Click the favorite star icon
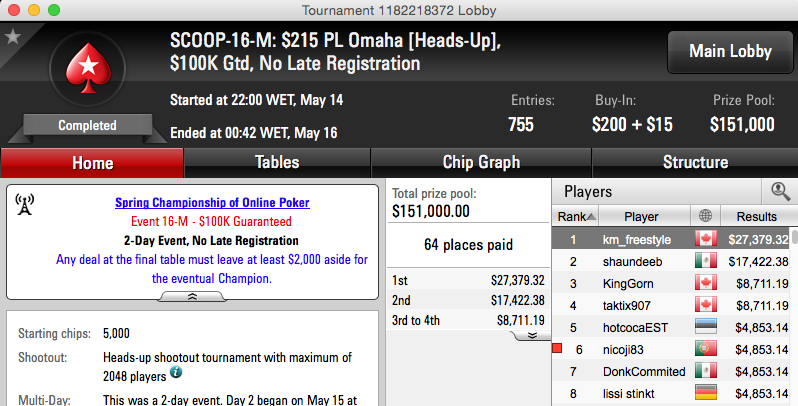Image resolution: width=798 pixels, height=406 pixels. point(13,37)
